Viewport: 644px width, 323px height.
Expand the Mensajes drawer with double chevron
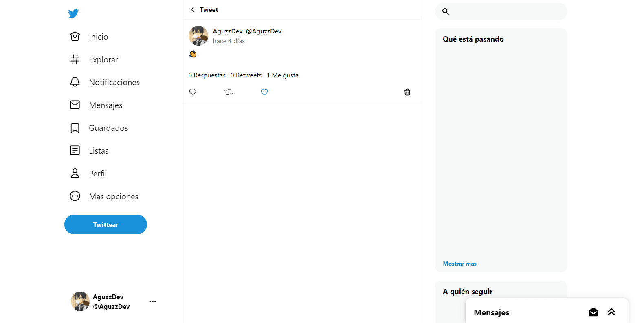611,312
